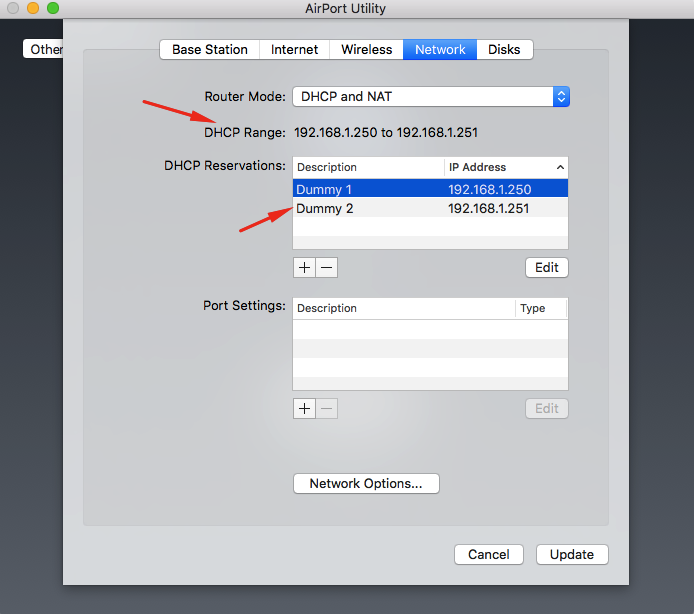Go to the Disks tab
Screen dimensions: 694x614
coord(504,50)
